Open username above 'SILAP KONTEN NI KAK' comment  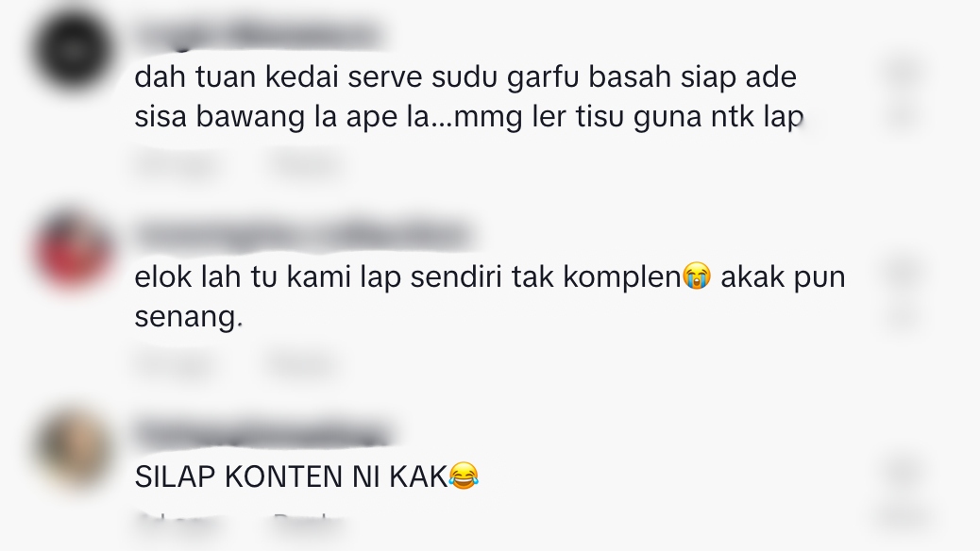[x=262, y=434]
